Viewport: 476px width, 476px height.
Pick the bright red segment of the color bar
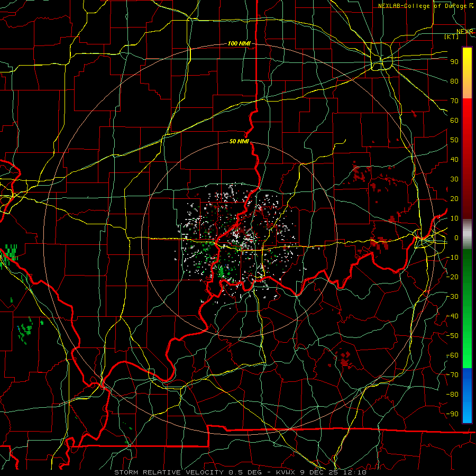coord(467,111)
